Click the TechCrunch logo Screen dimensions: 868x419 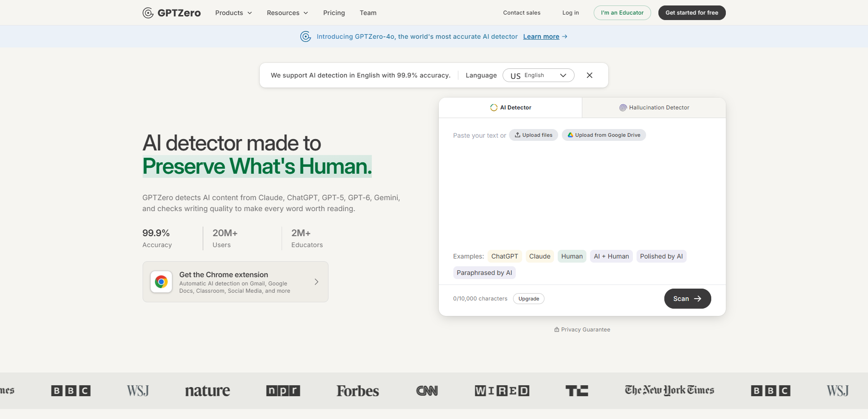click(577, 391)
